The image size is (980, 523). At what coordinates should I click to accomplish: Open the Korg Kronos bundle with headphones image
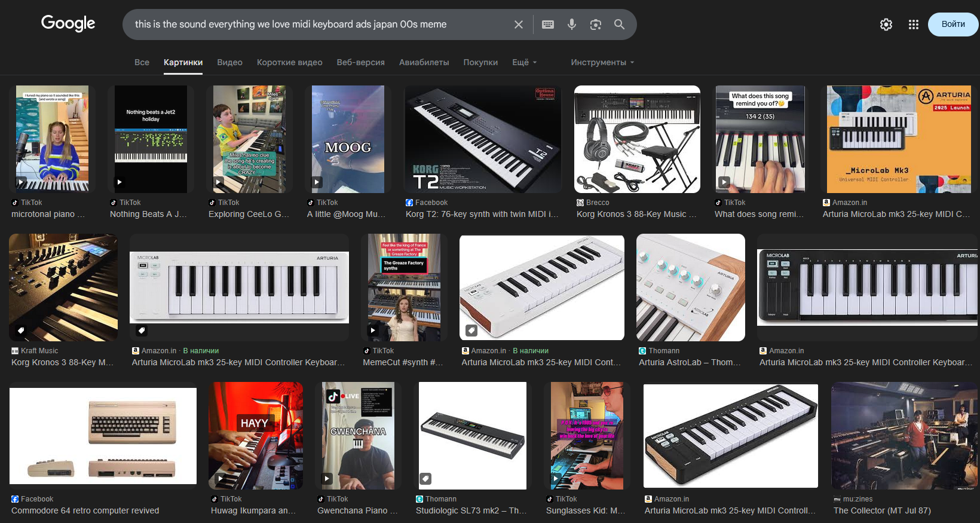pos(637,139)
